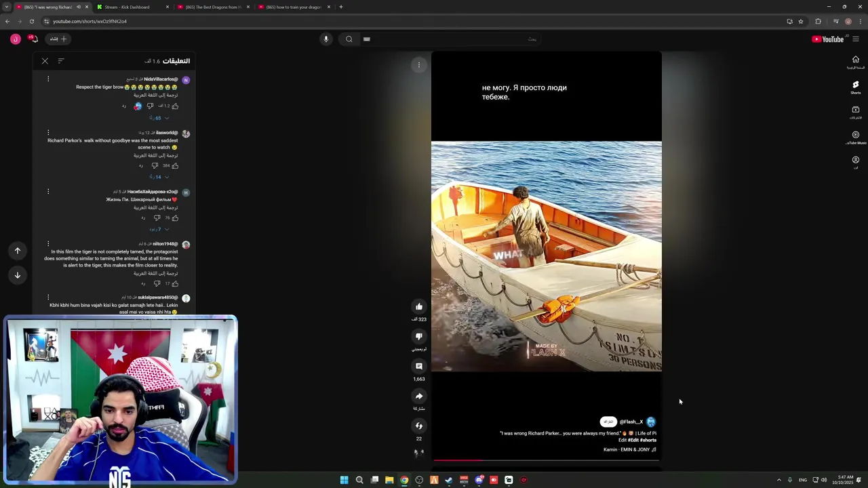Expand the 7 replies under the Russian comment
The width and height of the screenshot is (868, 488).
[x=160, y=229]
